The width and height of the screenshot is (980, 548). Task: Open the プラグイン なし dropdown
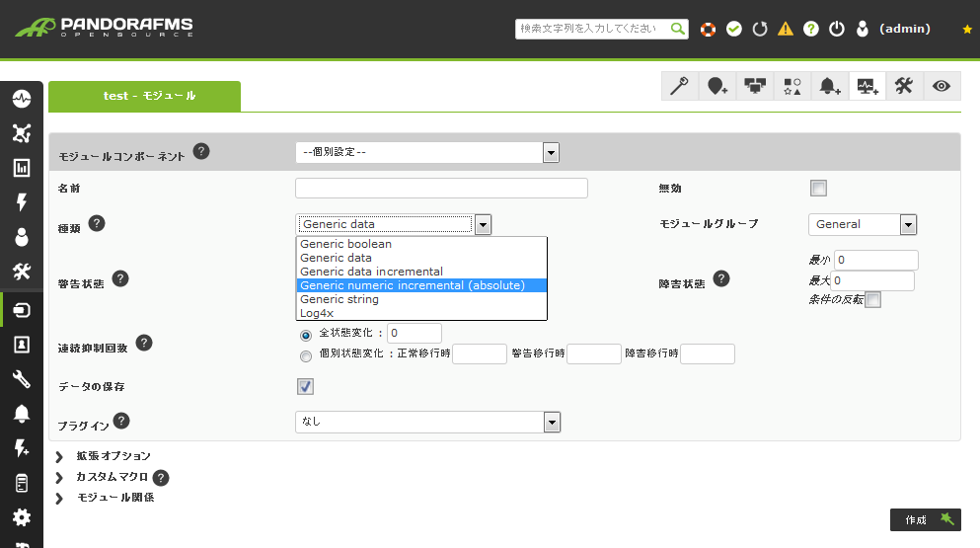click(427, 422)
